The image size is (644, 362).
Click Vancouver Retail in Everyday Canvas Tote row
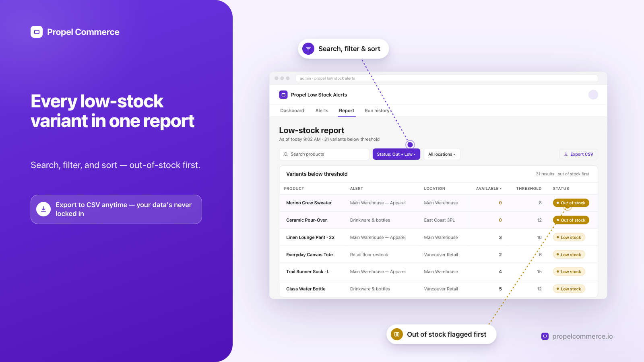(x=441, y=255)
